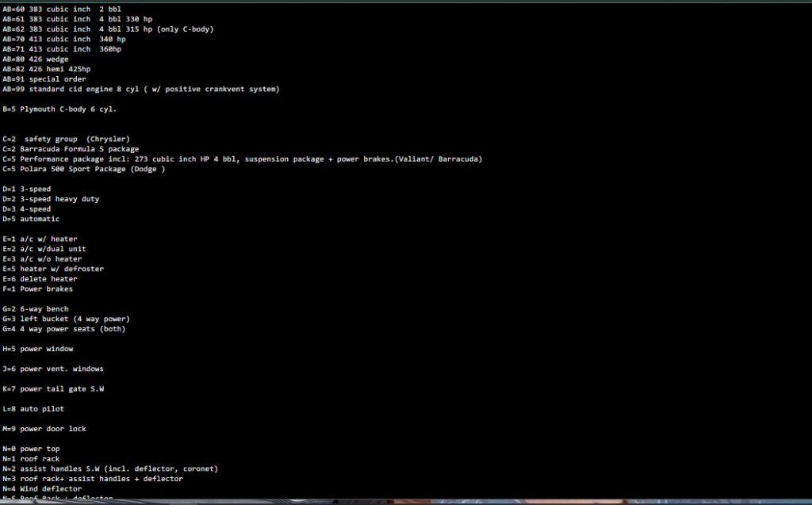Image resolution: width=812 pixels, height=505 pixels.
Task: Click the 'N=4 Wind deflector' line
Action: point(42,489)
